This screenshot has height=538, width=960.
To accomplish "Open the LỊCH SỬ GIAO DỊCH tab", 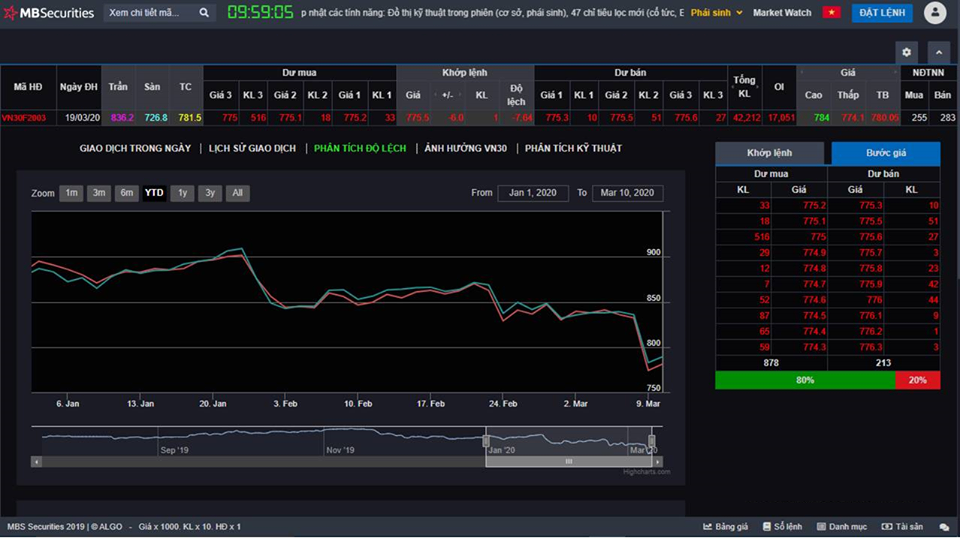I will coord(252,148).
